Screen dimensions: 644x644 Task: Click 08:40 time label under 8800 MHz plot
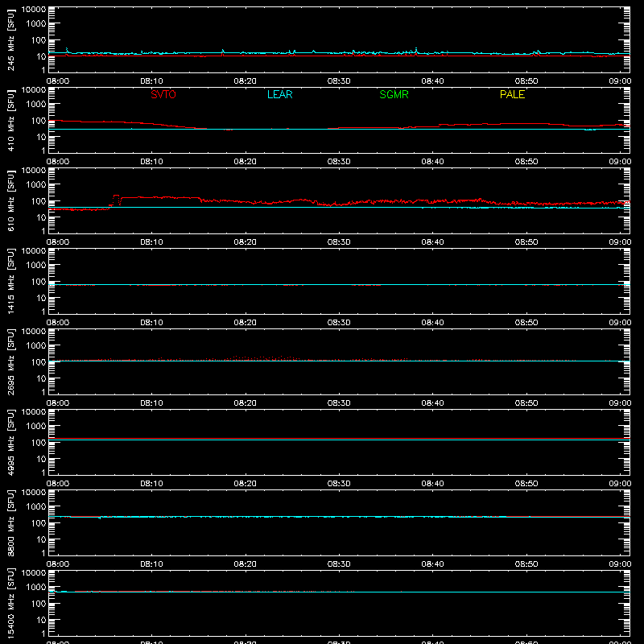click(432, 564)
